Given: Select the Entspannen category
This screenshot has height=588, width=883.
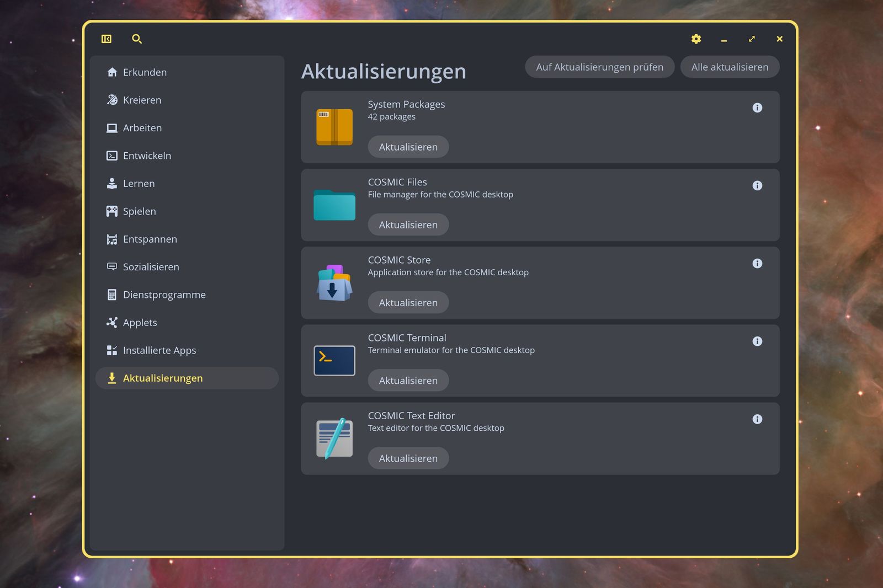Looking at the screenshot, I should click(x=187, y=239).
